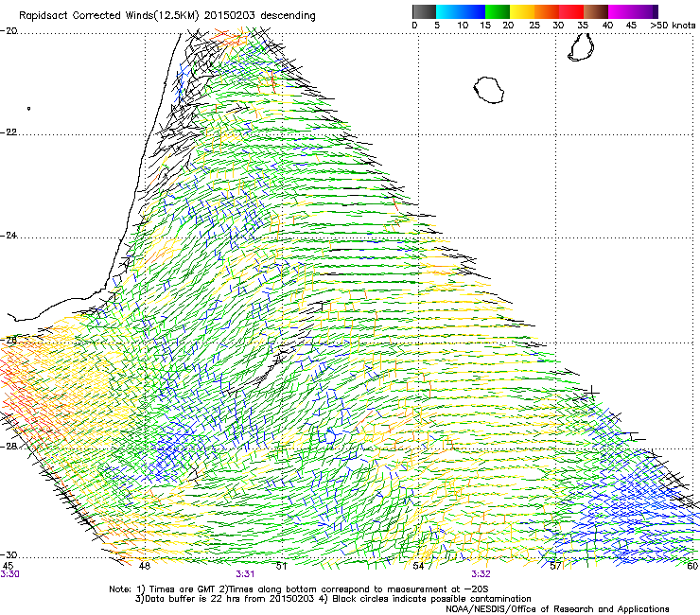Click the yellow 20-25 knots legend swatch
This screenshot has width=700, height=615.
coord(522,11)
